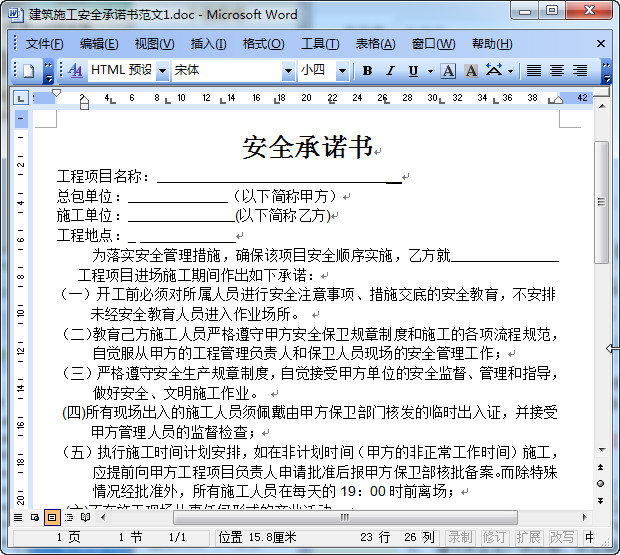Click the text 工程地点：
This screenshot has width=620, height=555.
click(90, 235)
